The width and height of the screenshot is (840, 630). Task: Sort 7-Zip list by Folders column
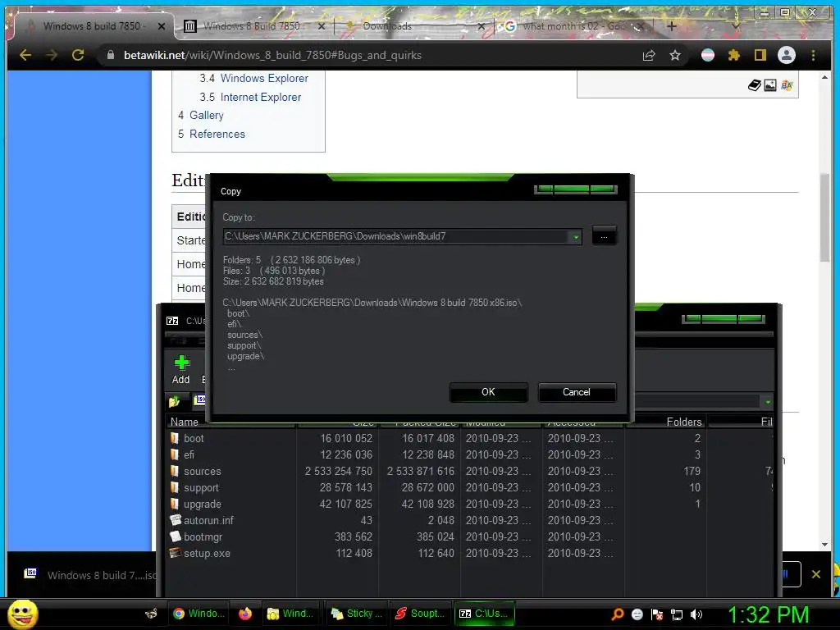pos(667,422)
